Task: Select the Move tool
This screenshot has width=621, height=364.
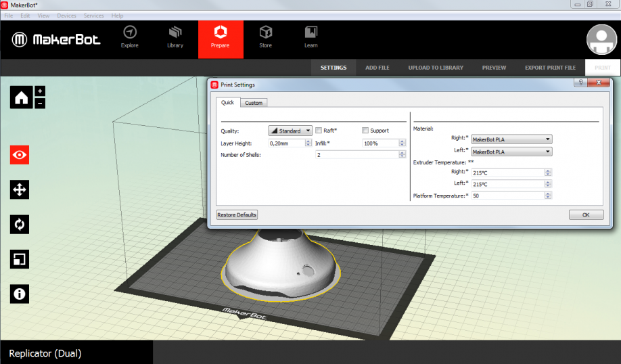Action: coord(20,189)
